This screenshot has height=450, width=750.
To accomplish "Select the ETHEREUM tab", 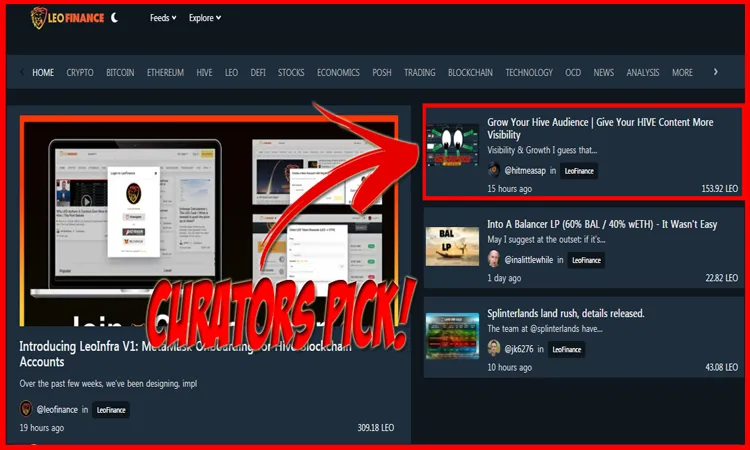I will point(165,73).
